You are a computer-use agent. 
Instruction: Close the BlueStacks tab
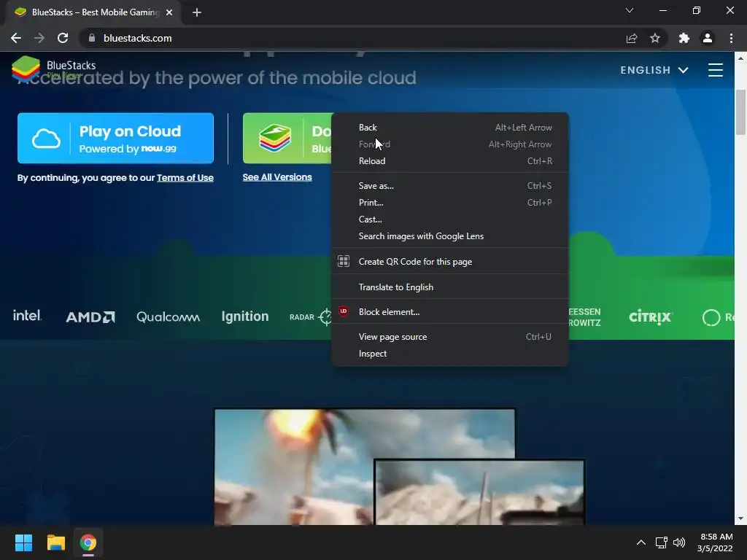click(169, 12)
